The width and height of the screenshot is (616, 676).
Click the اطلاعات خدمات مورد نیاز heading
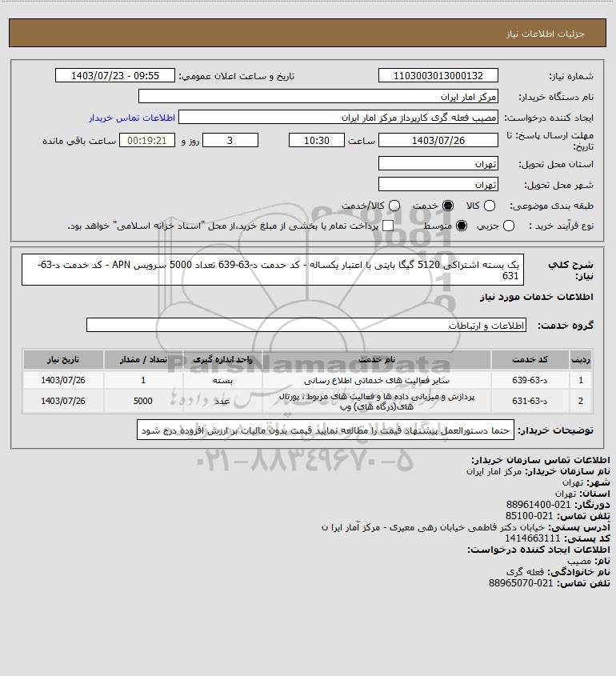537,297
